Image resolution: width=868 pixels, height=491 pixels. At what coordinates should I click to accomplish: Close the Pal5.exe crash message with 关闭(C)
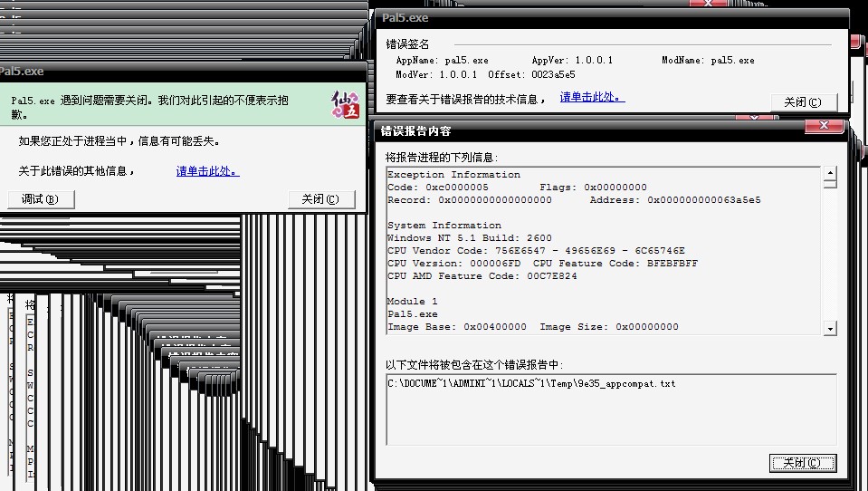pyautogui.click(x=321, y=199)
